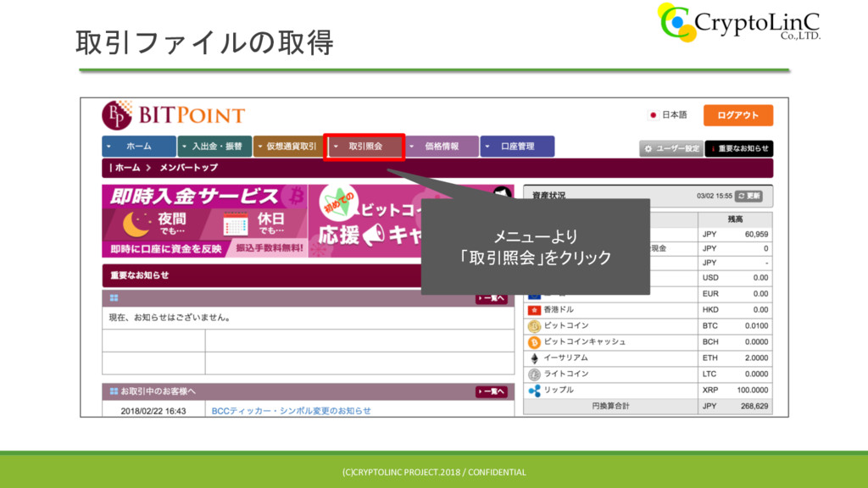The height and width of the screenshot is (488, 868).
Task: Click the 円換算合計 label
Action: pos(610,406)
